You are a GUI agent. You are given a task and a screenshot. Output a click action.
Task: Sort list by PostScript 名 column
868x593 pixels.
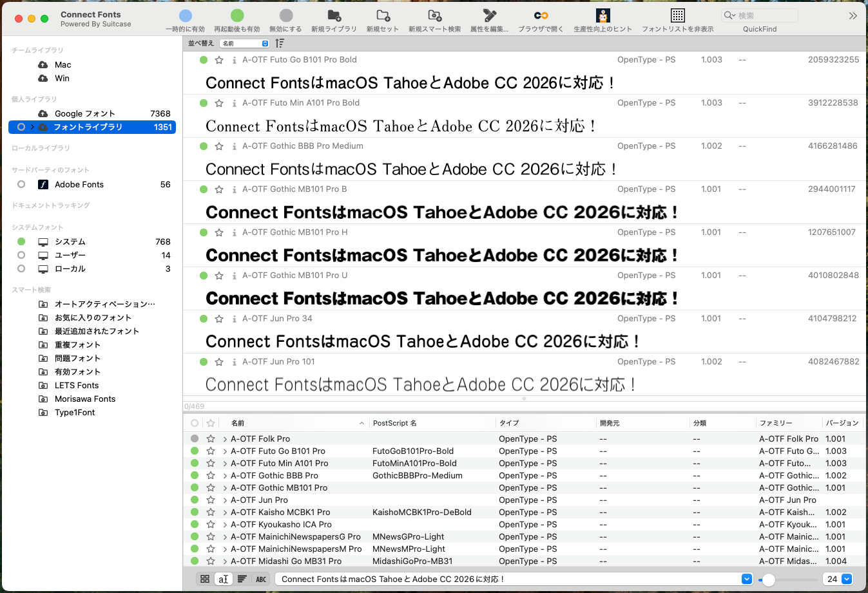[394, 423]
